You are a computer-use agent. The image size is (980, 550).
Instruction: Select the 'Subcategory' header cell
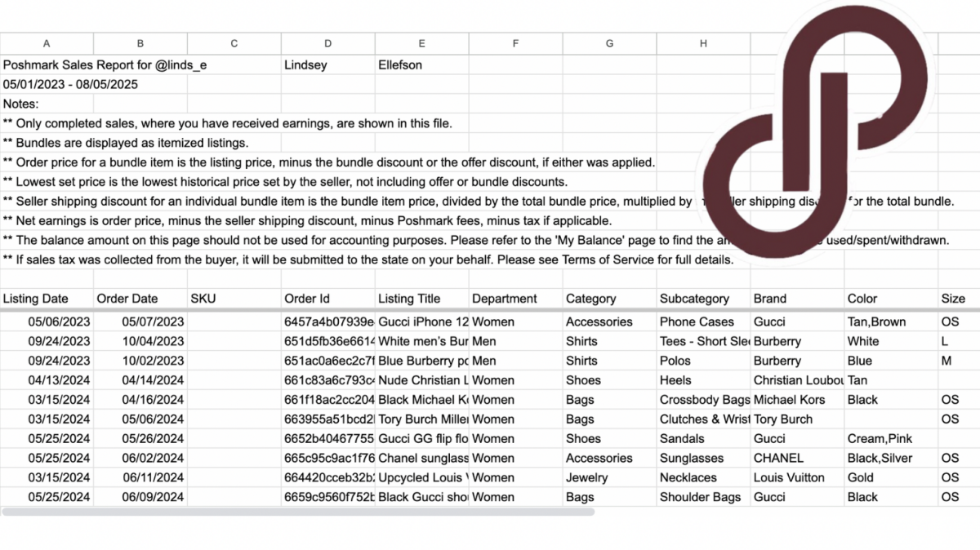point(694,299)
